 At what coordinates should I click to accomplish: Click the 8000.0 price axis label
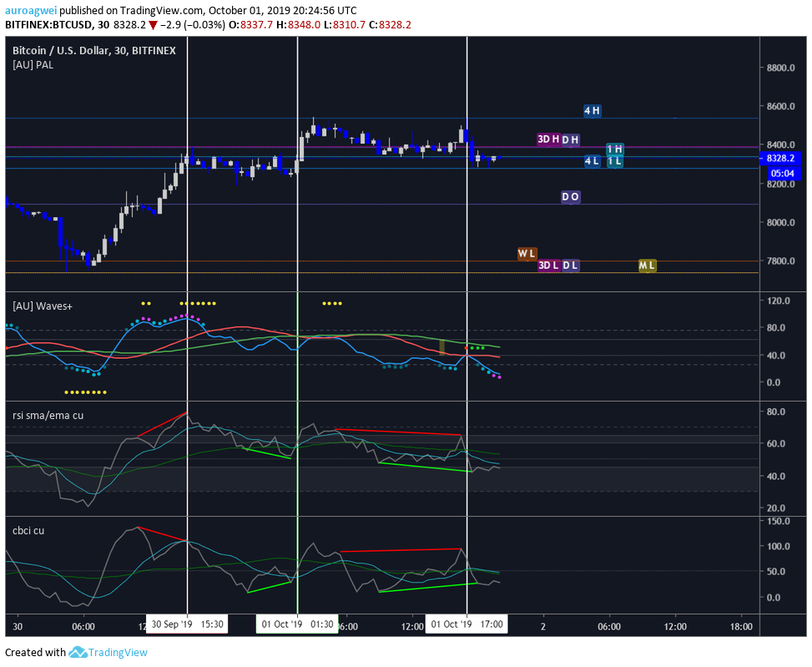pos(781,223)
